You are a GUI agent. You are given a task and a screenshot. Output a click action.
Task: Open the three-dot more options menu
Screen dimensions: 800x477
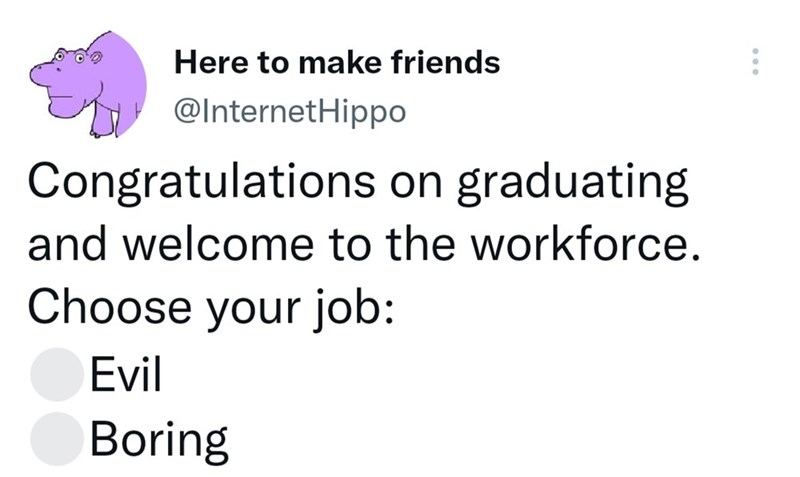click(x=755, y=65)
